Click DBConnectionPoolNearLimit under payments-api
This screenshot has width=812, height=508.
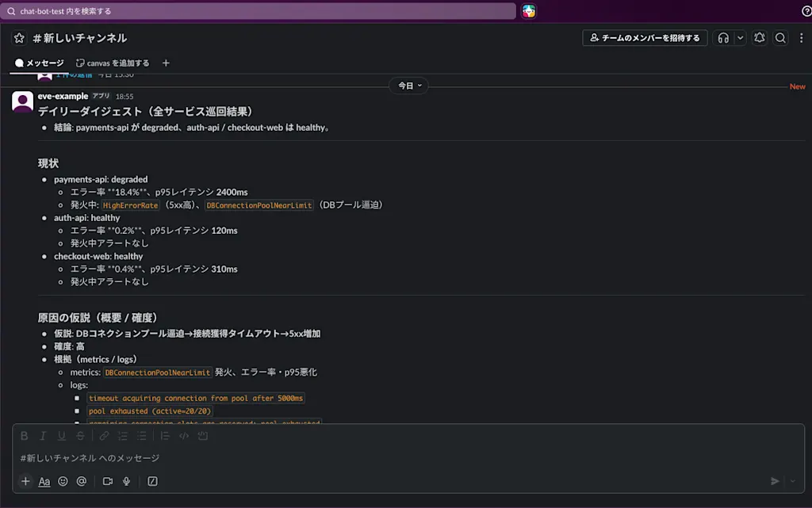(259, 205)
